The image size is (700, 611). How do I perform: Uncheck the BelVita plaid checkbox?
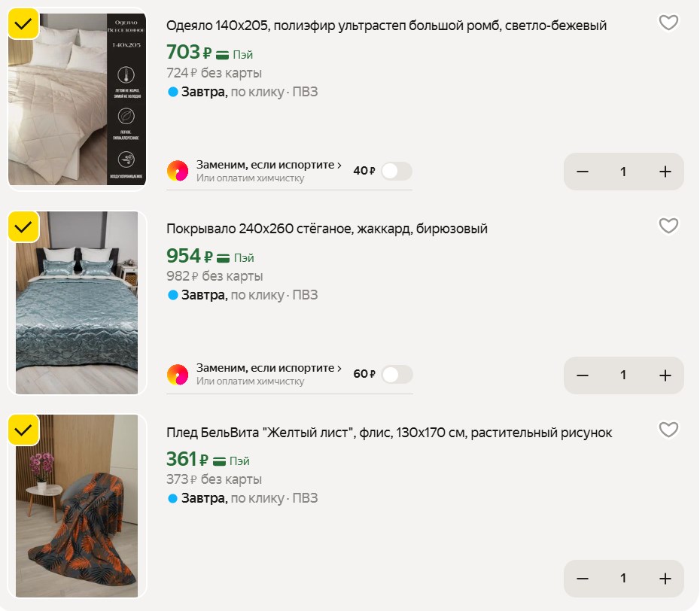pyautogui.click(x=23, y=430)
